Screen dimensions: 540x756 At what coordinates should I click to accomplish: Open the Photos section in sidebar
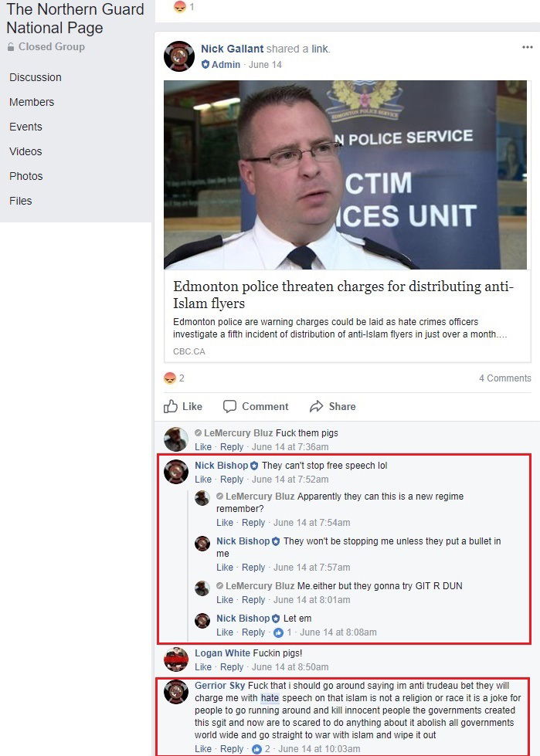(26, 177)
